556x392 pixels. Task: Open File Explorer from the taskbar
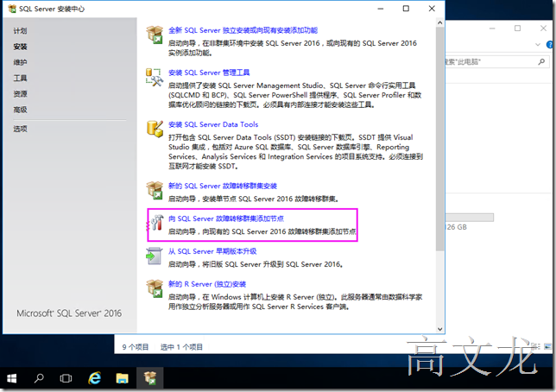pos(122,378)
